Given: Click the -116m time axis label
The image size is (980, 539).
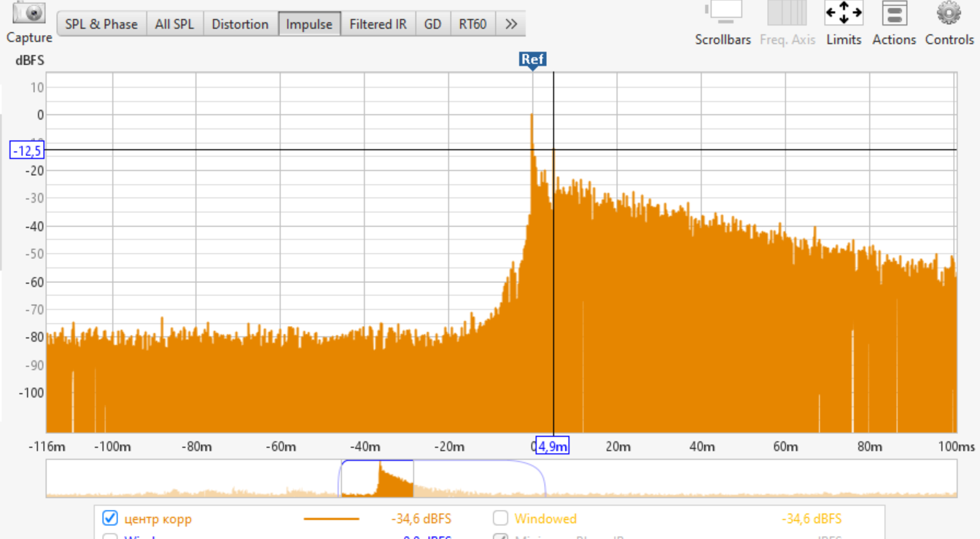Looking at the screenshot, I should [47, 446].
